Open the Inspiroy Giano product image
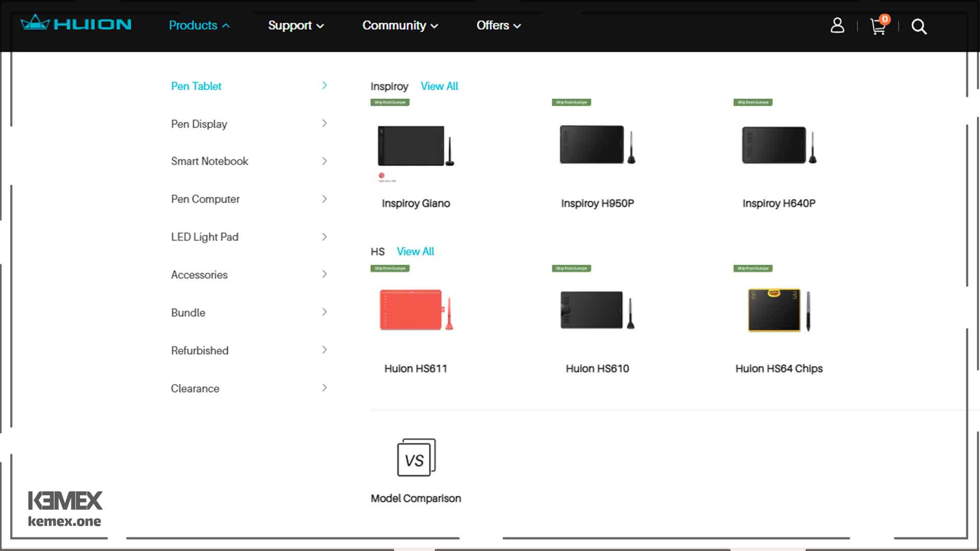Image resolution: width=980 pixels, height=551 pixels. point(415,146)
